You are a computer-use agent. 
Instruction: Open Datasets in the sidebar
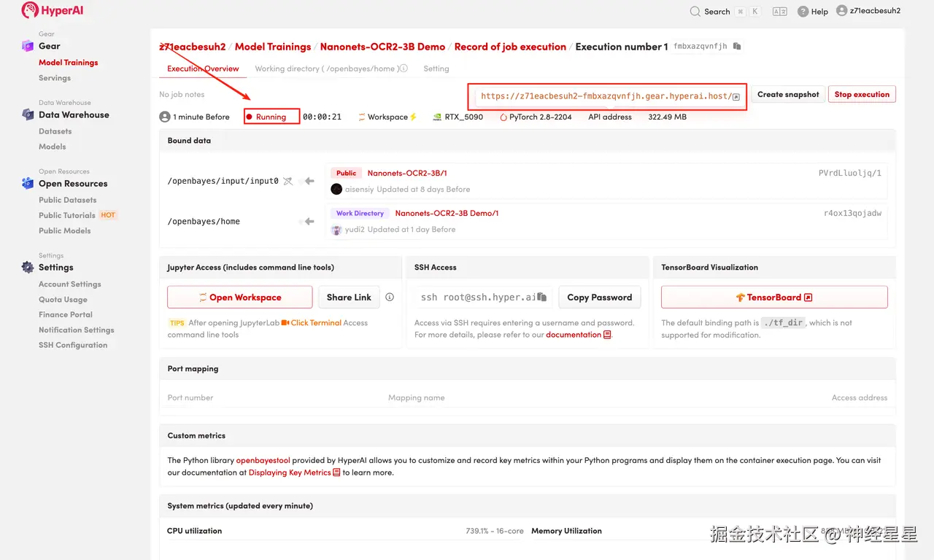coord(55,131)
